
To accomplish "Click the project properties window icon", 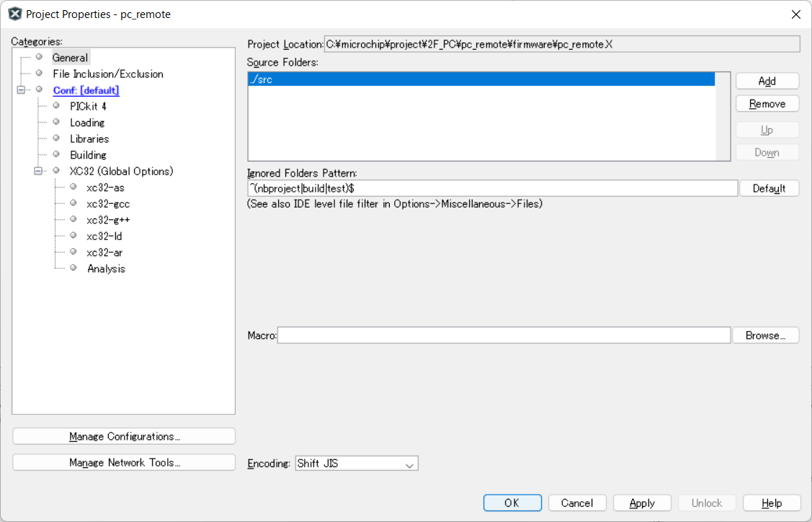I will click(x=14, y=14).
